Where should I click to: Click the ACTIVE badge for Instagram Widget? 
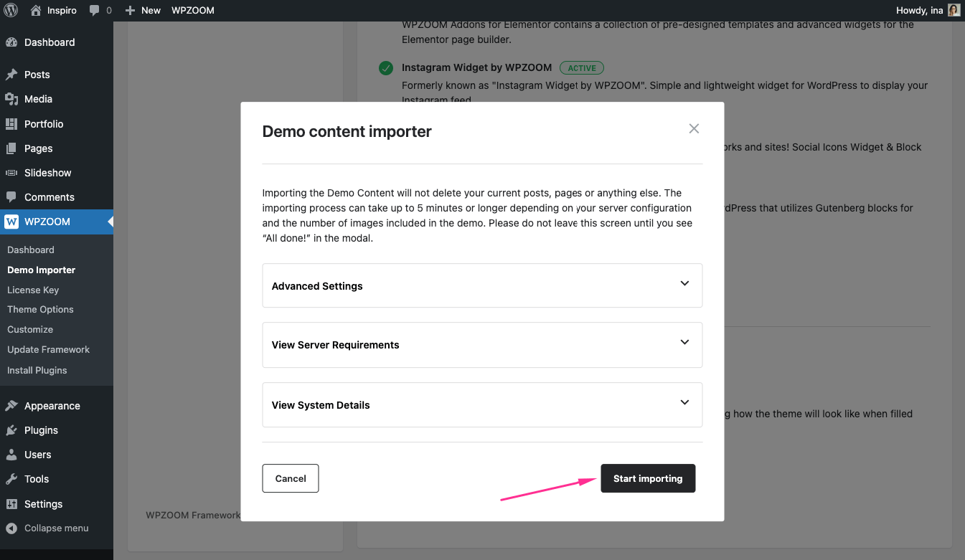pyautogui.click(x=582, y=68)
